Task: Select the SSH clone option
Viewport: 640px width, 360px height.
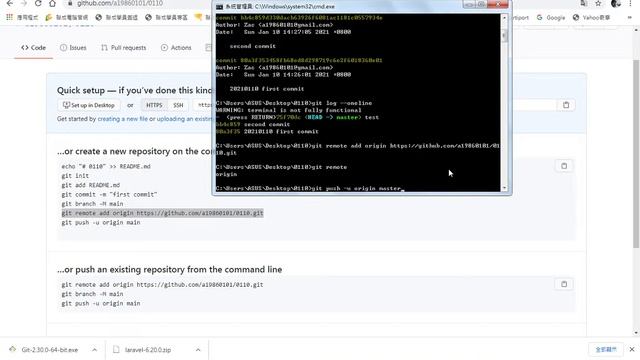Action: tap(178, 105)
